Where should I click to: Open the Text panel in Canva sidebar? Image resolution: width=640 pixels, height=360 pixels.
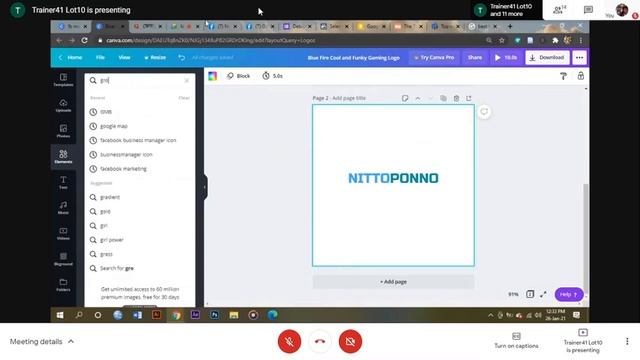(x=63, y=182)
